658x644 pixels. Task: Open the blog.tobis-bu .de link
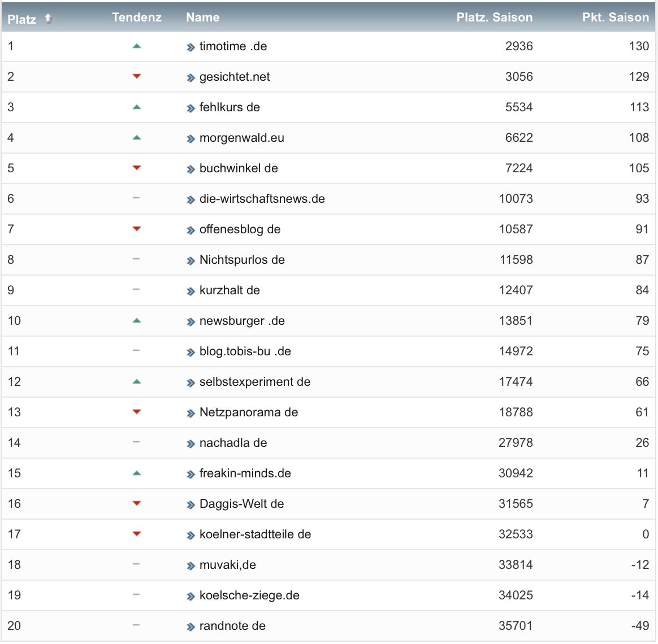pyautogui.click(x=245, y=351)
